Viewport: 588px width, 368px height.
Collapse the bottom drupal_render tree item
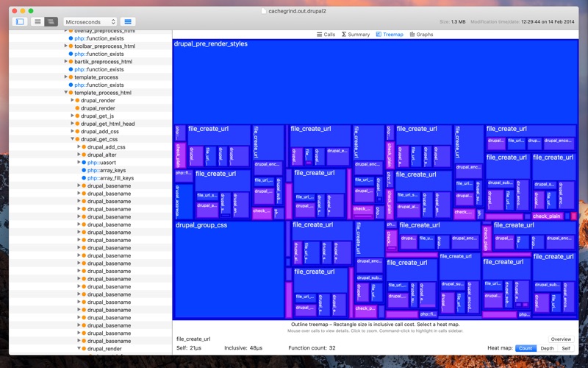point(79,348)
